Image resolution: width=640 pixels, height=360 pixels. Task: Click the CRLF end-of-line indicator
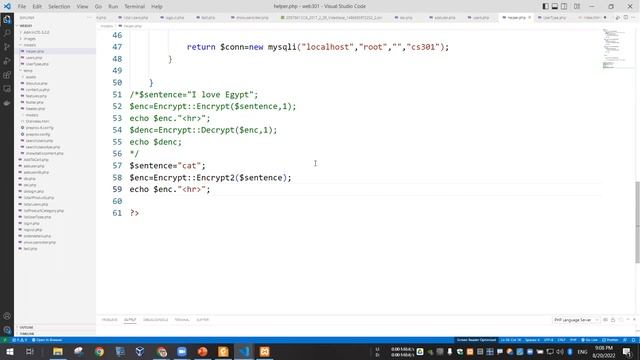(562, 340)
